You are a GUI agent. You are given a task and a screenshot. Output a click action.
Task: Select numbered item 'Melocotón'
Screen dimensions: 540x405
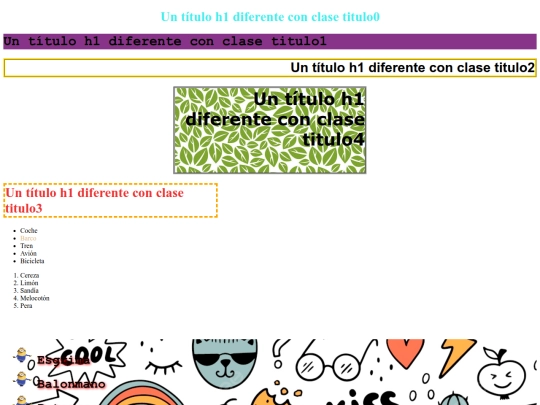(x=35, y=298)
